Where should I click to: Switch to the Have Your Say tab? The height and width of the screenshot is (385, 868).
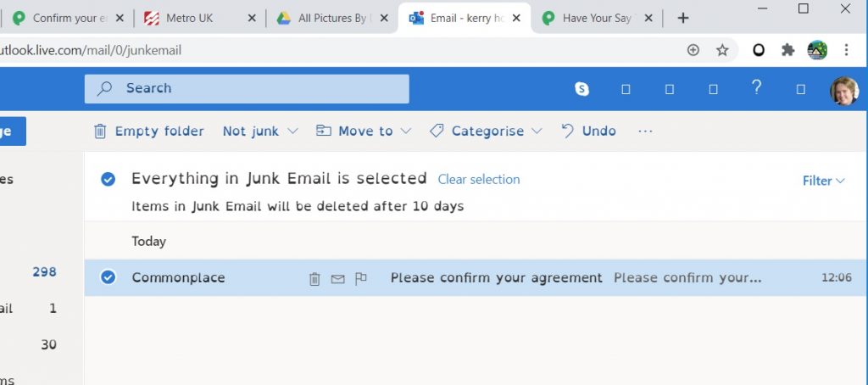597,19
